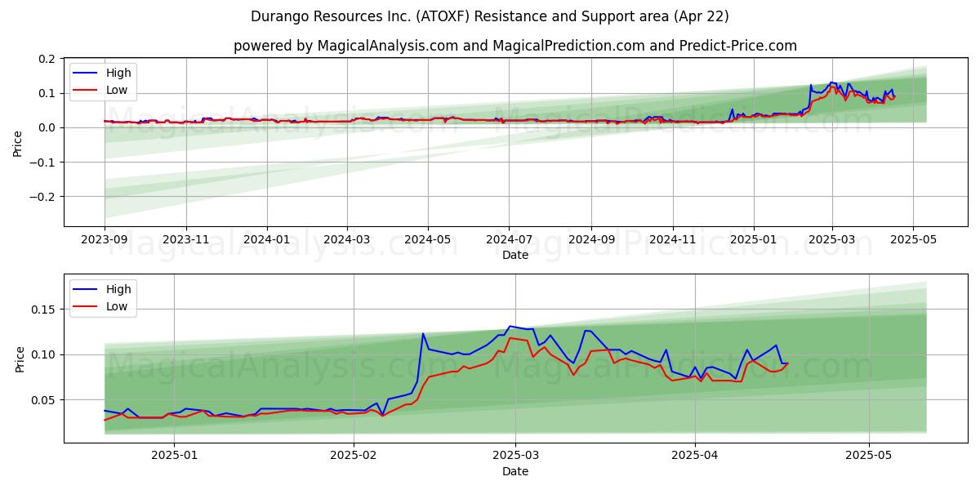Click the top chart 'Price' axis label
The height and width of the screenshot is (490, 980).
(18, 142)
